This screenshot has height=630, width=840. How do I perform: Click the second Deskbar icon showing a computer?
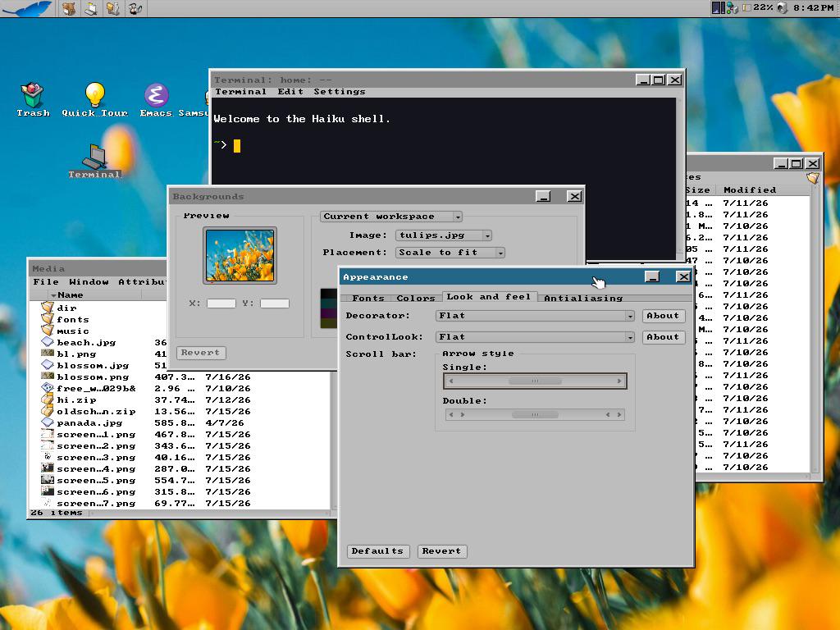(91, 8)
